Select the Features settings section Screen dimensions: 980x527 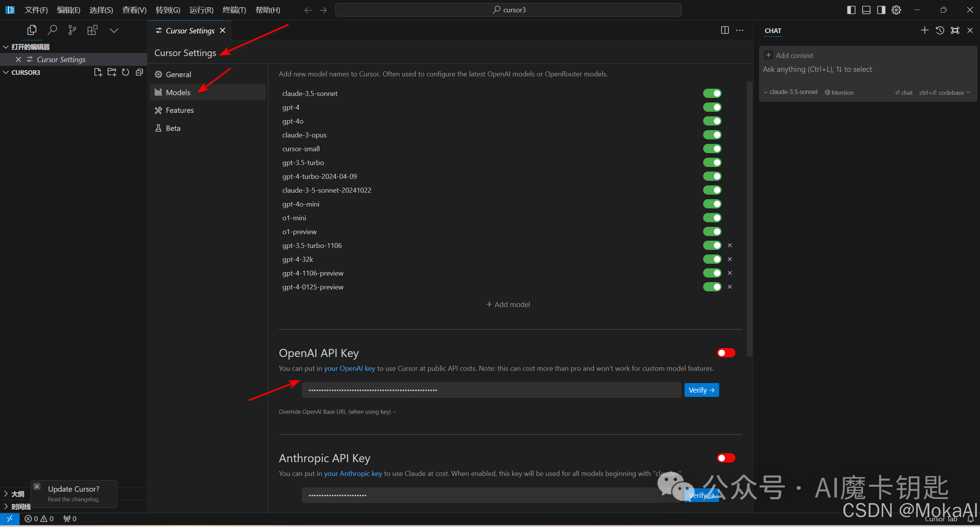pos(207,110)
